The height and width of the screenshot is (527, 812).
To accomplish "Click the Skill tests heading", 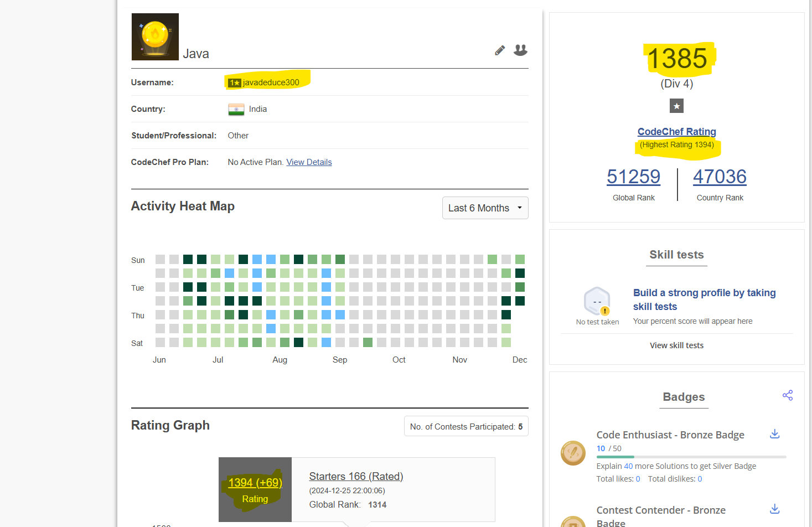I will click(x=676, y=255).
